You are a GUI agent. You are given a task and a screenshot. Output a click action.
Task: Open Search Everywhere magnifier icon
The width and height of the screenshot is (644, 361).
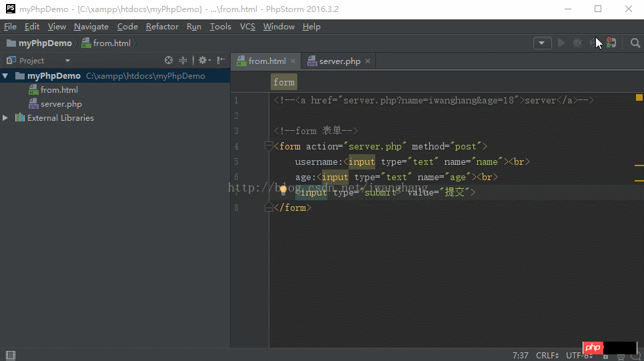[635, 43]
